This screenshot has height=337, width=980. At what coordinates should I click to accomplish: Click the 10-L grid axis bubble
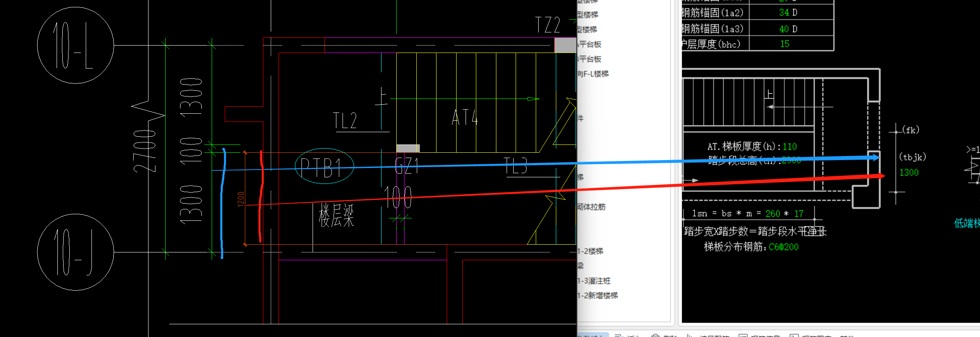tap(75, 45)
